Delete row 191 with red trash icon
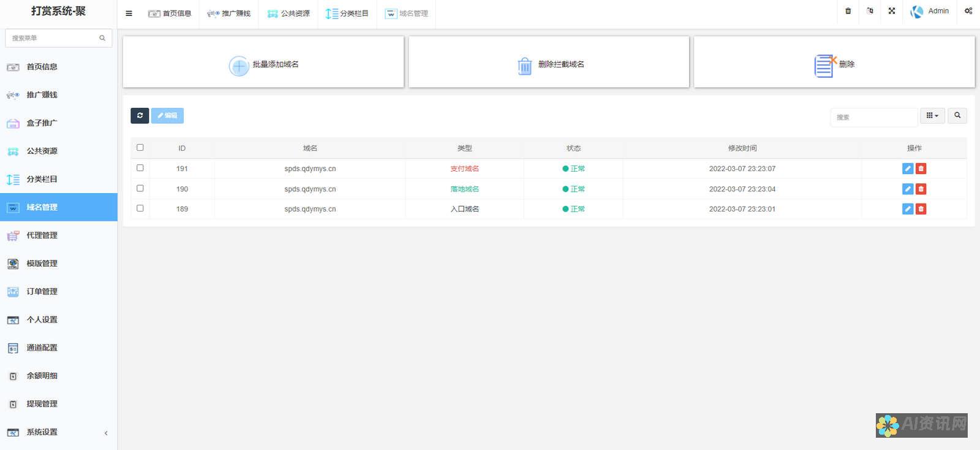The width and height of the screenshot is (980, 450). tap(921, 169)
